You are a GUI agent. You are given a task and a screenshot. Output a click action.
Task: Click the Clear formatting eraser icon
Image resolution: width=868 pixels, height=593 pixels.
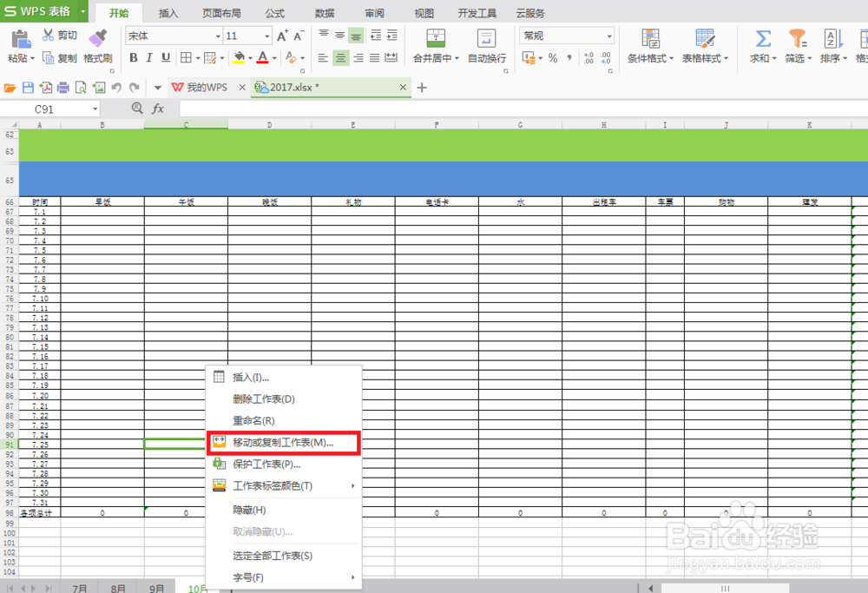[291, 57]
